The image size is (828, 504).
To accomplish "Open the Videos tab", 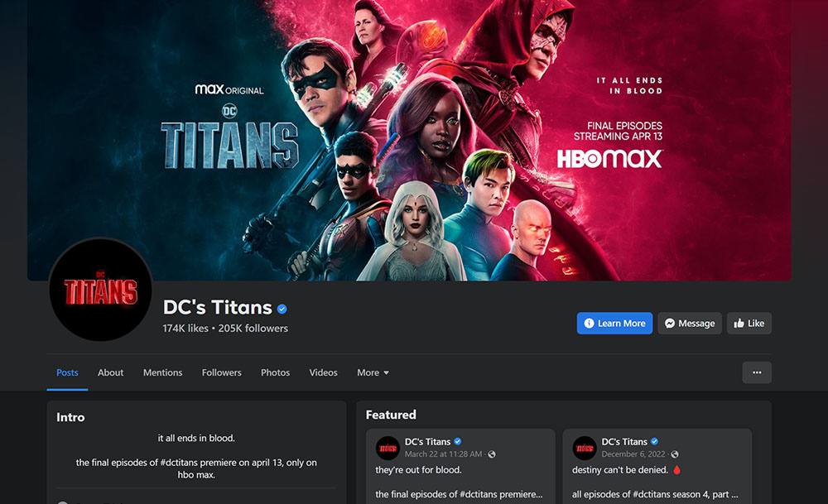I will click(323, 372).
